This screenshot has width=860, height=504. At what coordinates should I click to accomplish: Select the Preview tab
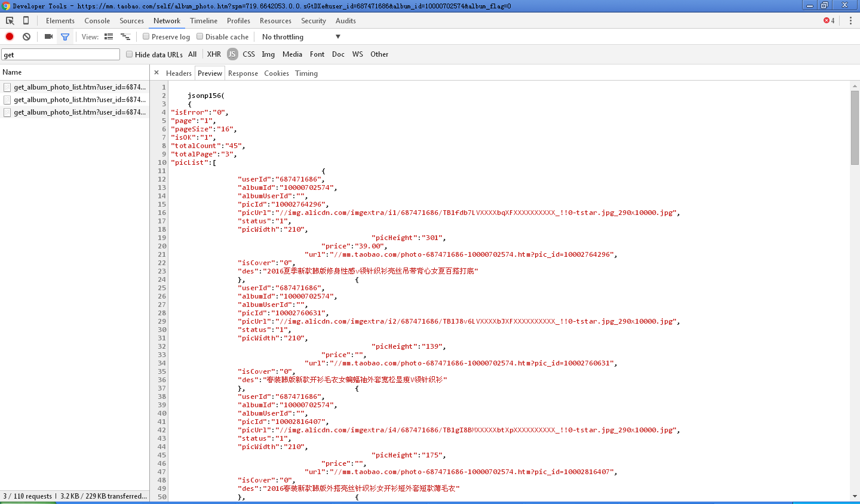(210, 73)
